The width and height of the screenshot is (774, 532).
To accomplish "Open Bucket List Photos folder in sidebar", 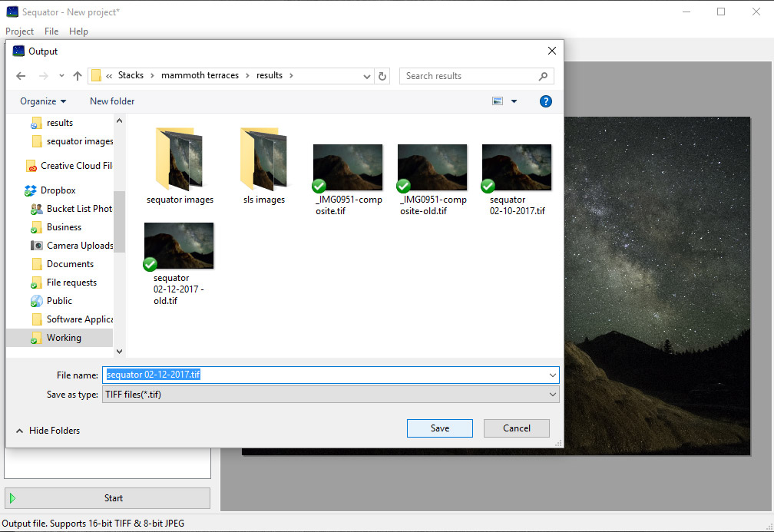I will [x=71, y=209].
